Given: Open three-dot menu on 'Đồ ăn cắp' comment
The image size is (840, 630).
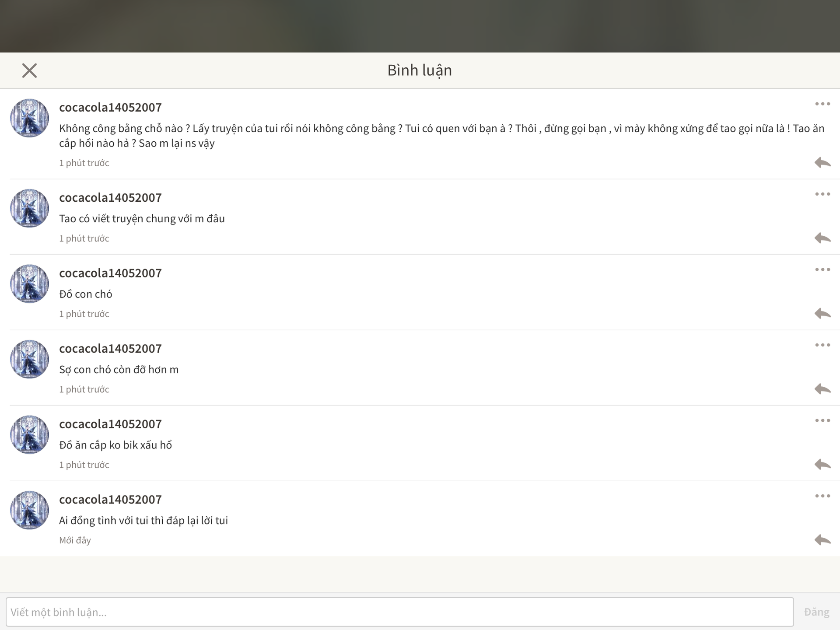Looking at the screenshot, I should [822, 420].
